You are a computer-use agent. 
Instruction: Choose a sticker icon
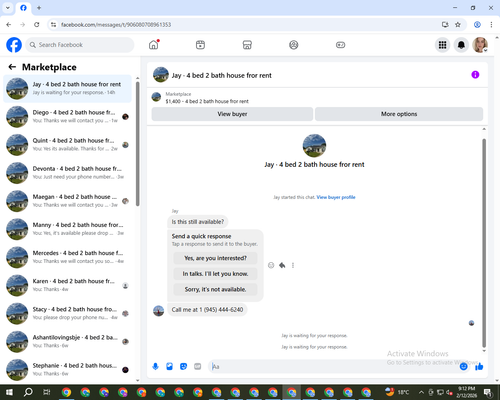point(183,367)
